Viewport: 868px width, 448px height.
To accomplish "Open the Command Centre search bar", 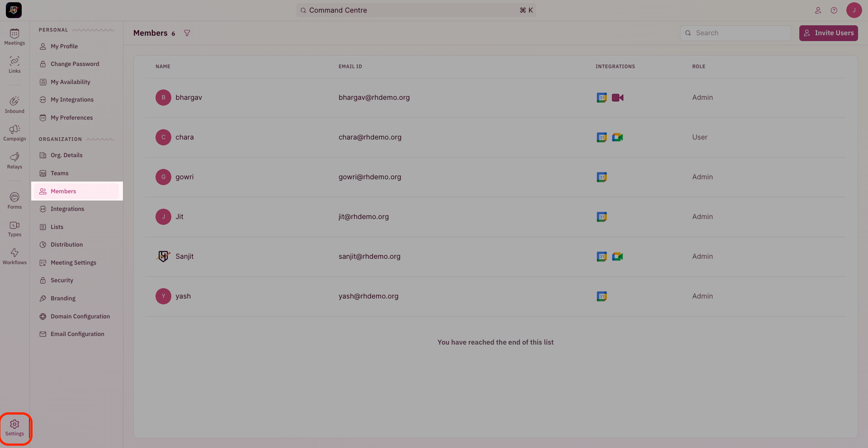I will pos(416,10).
